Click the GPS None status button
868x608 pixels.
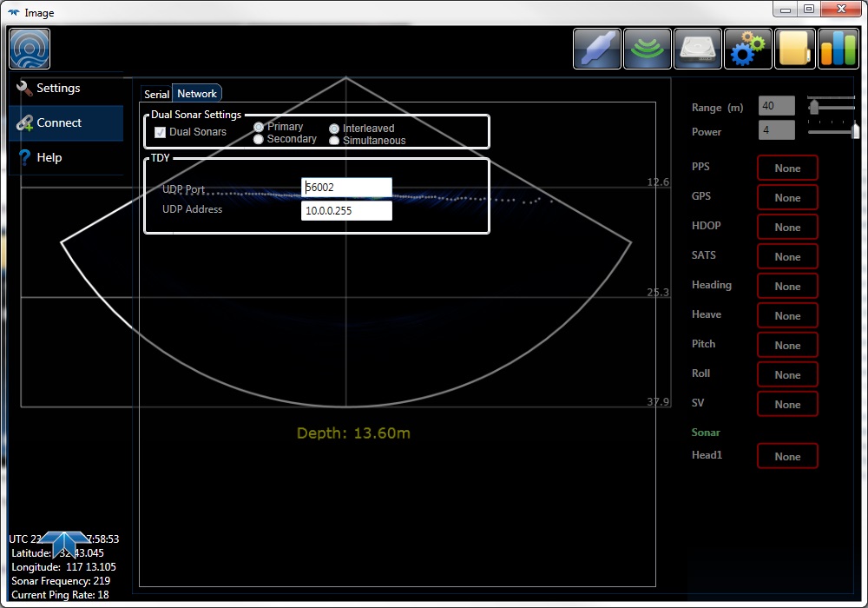[x=787, y=198]
